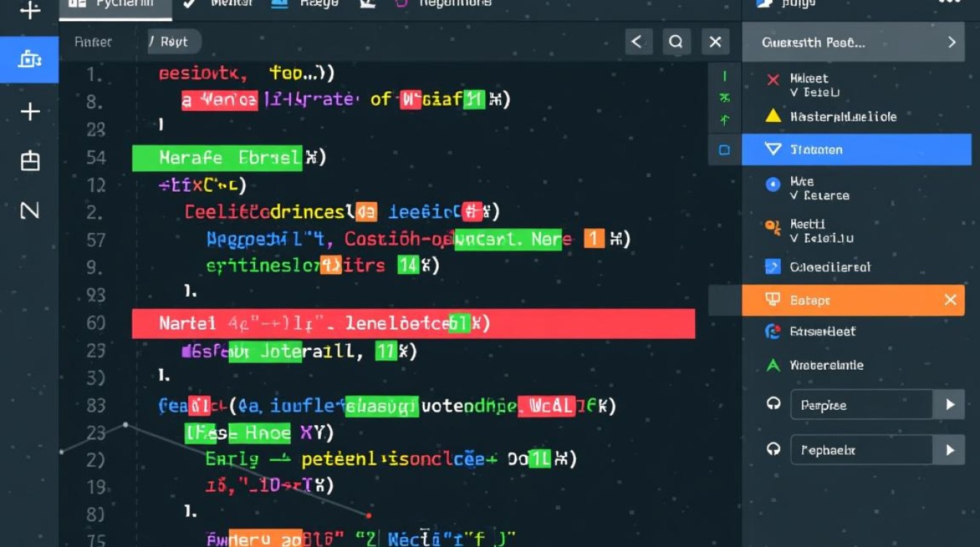Select the Hasteraldmelicle item label
This screenshot has height=547, width=980.
pos(844,116)
